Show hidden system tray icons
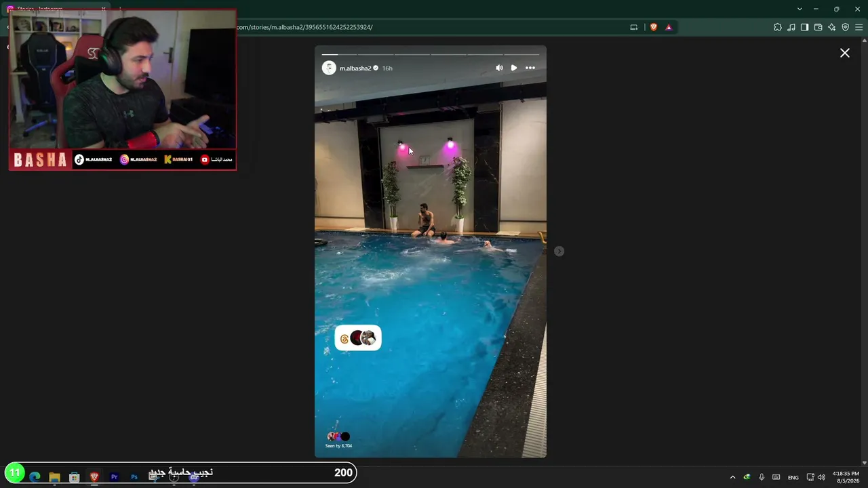Viewport: 868px width, 488px height. point(732,477)
